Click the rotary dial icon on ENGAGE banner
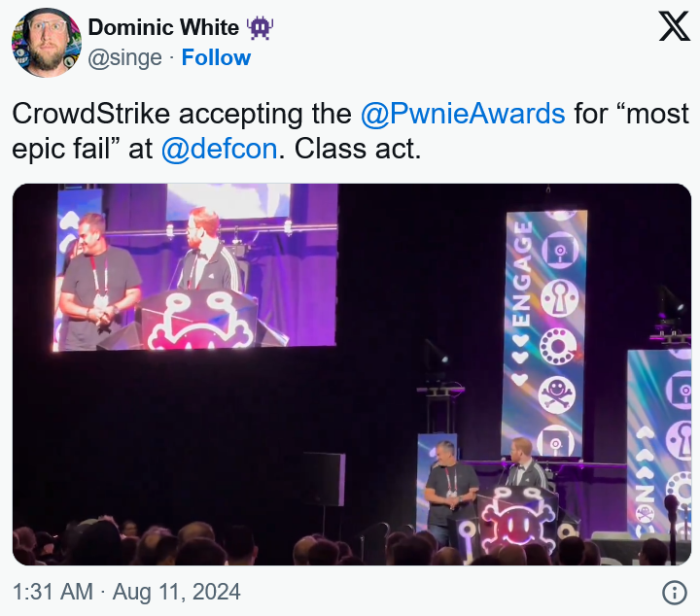This screenshot has width=700, height=616. click(558, 346)
